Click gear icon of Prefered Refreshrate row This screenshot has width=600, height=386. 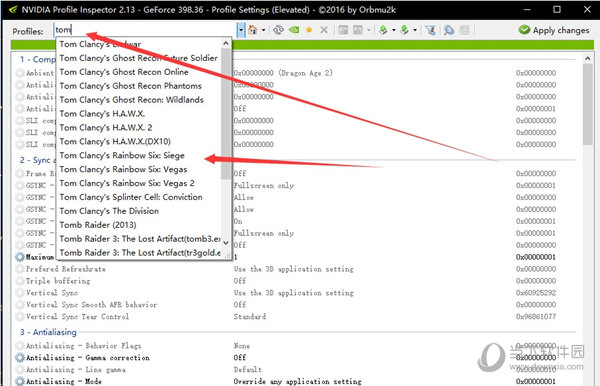pos(20,269)
